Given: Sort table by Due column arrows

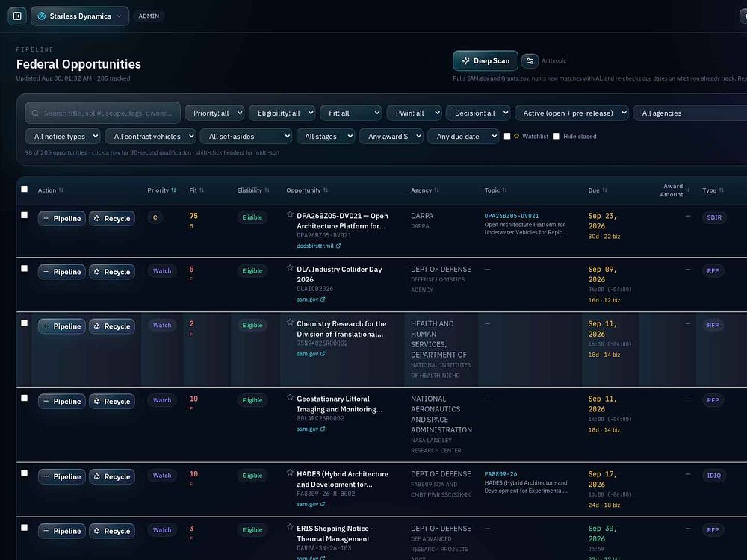Looking at the screenshot, I should click(604, 190).
